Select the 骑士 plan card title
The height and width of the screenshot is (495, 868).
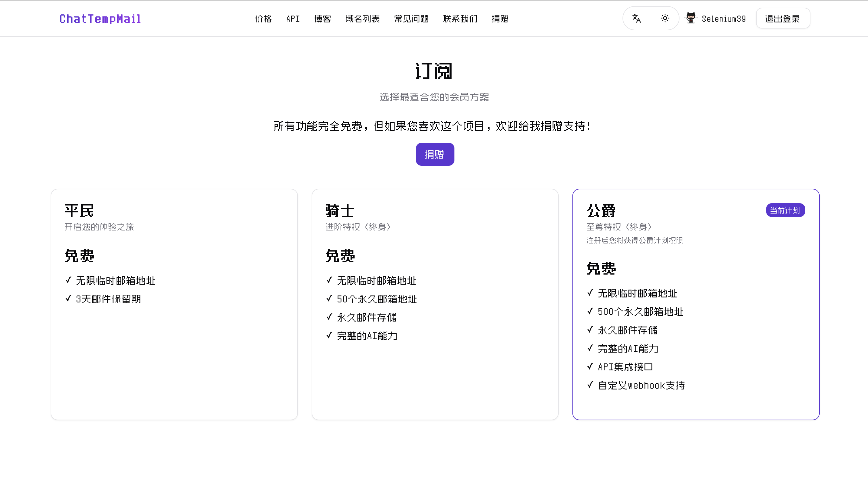(340, 211)
